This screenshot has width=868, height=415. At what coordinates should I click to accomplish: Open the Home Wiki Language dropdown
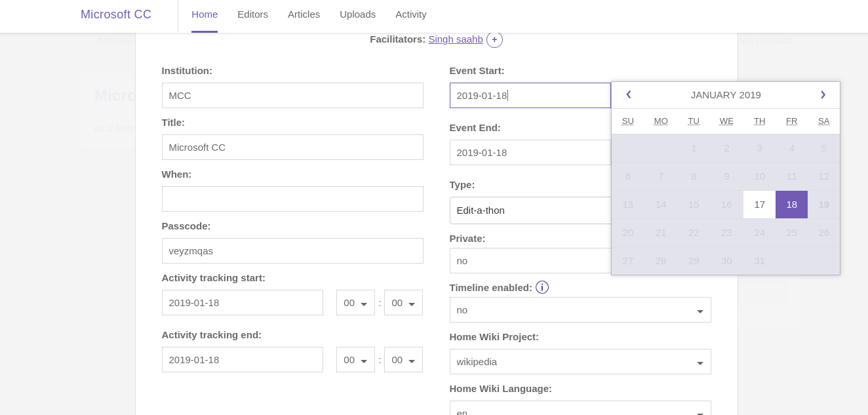580,412
